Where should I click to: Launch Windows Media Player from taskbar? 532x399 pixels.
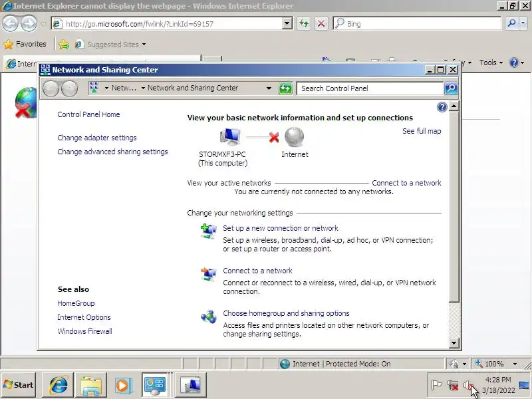123,385
